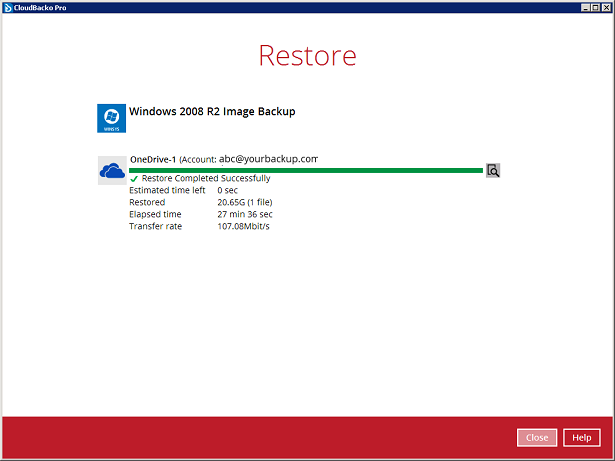
Task: Click the Estimated time left label
Action: click(167, 190)
